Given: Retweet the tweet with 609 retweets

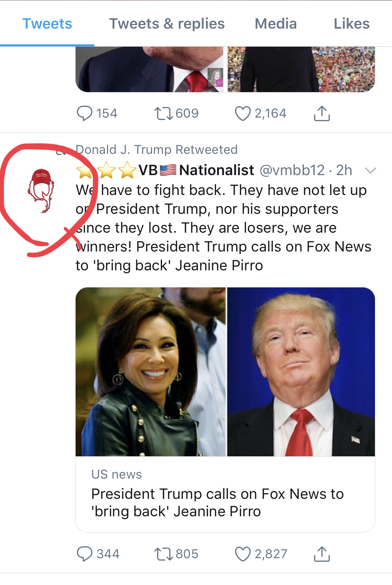Looking at the screenshot, I should pyautogui.click(x=163, y=113).
